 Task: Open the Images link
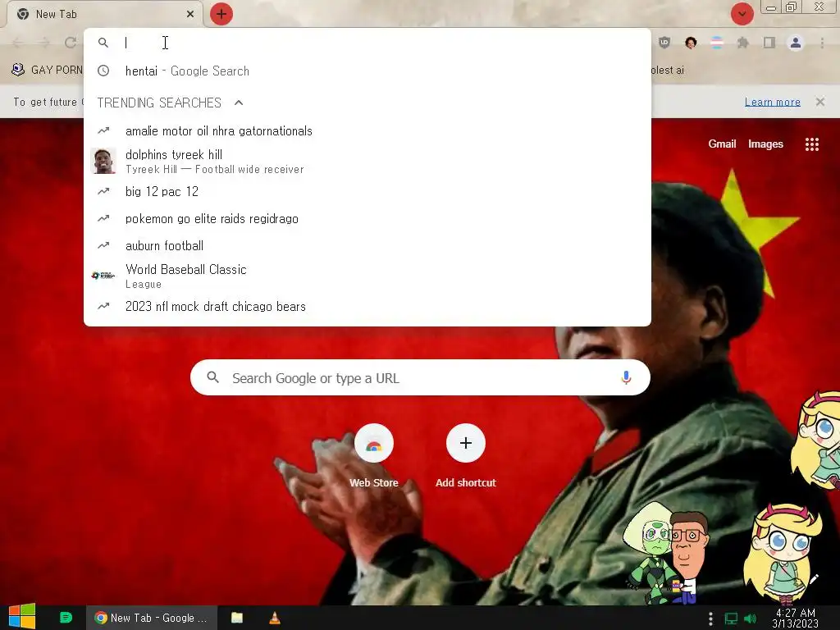765,144
